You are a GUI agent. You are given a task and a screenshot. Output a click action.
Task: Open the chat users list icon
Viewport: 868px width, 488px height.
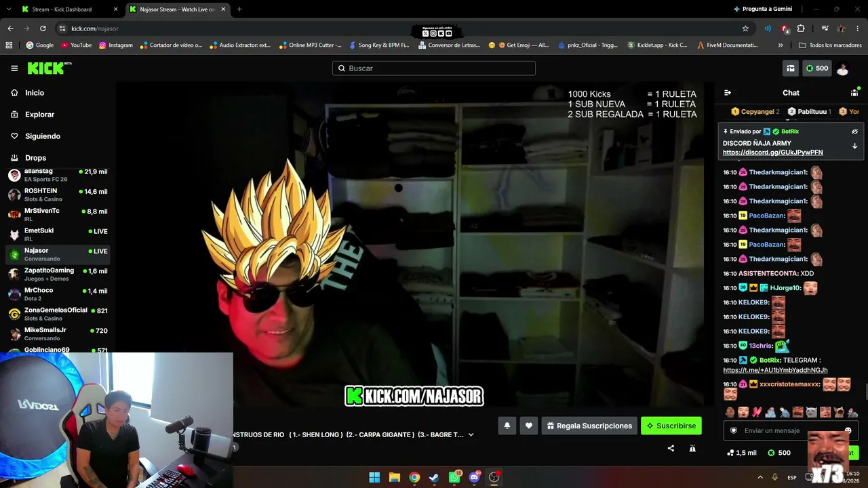854,93
